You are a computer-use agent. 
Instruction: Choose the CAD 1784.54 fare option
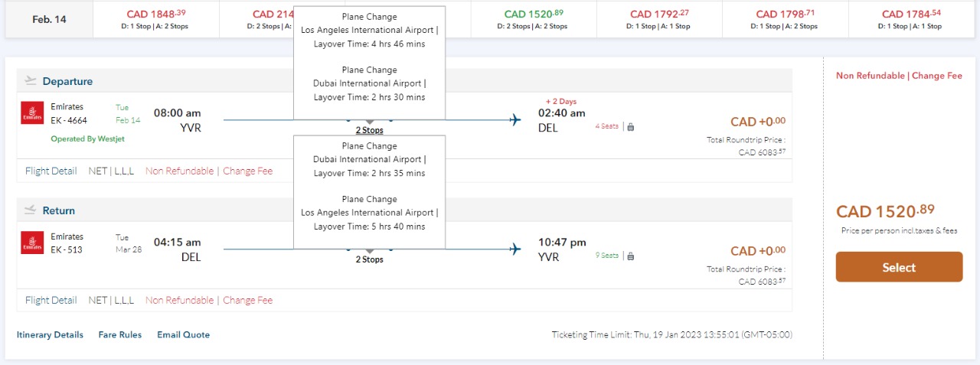click(912, 19)
